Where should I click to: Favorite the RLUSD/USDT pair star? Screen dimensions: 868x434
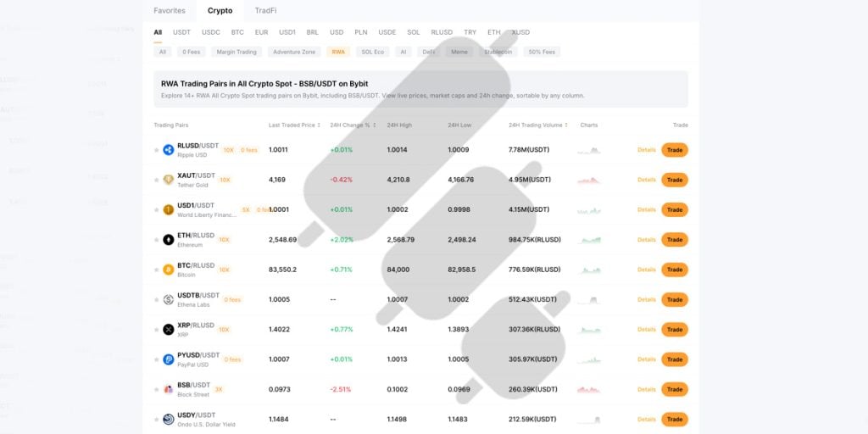click(157, 150)
